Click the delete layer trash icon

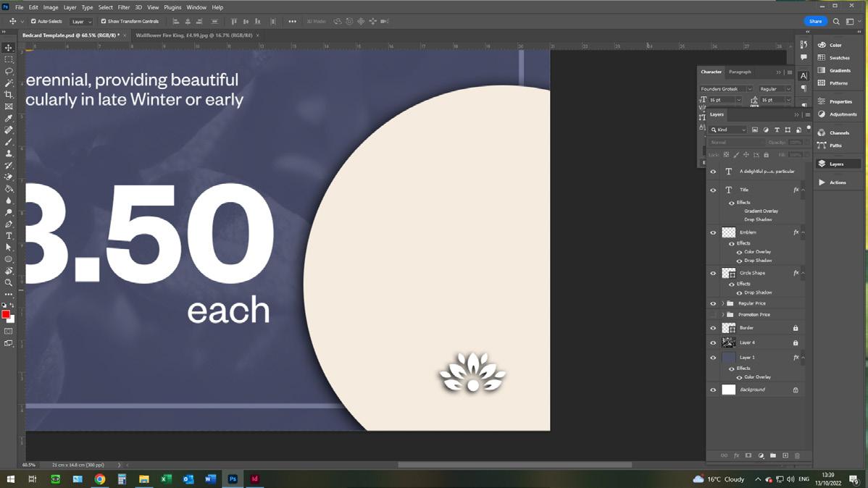(x=797, y=455)
